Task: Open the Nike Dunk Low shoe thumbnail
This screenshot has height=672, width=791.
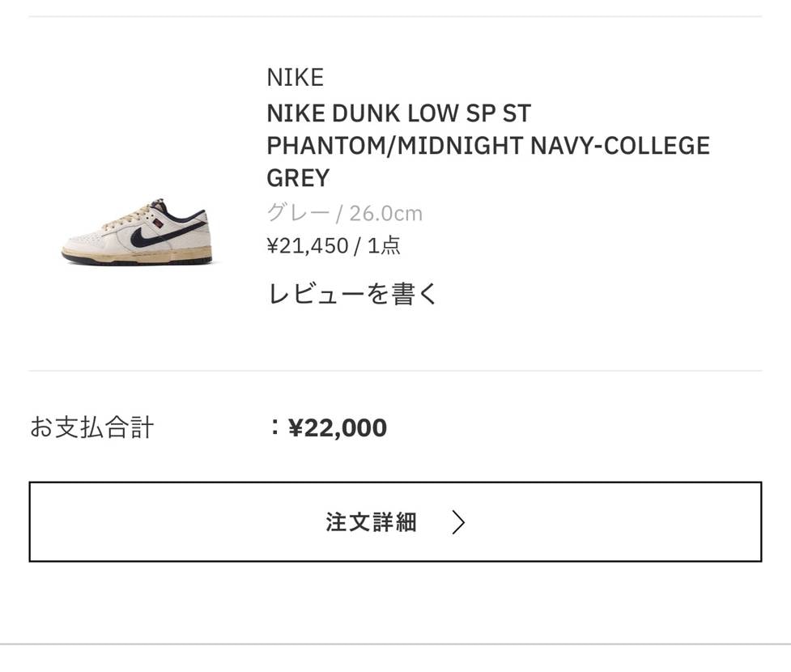Action: [137, 232]
